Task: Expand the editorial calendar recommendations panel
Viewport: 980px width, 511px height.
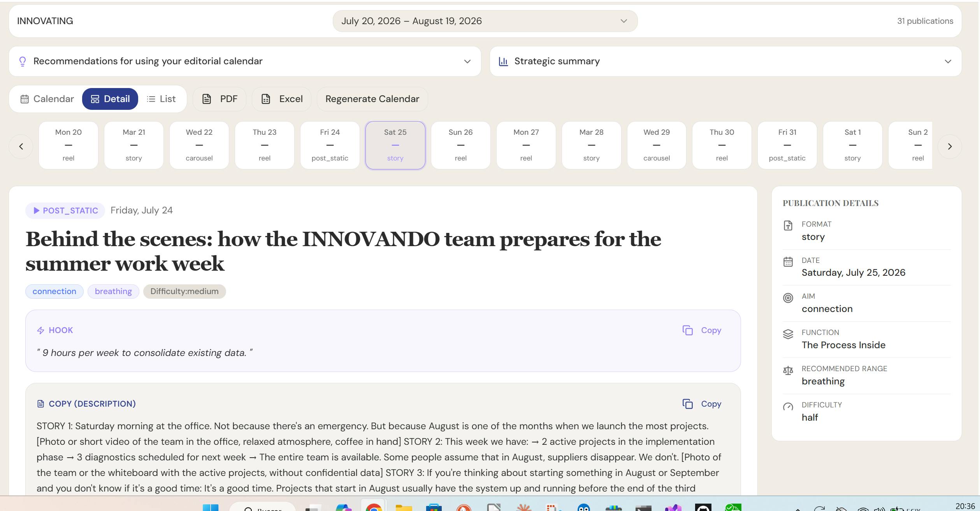Action: coord(245,61)
